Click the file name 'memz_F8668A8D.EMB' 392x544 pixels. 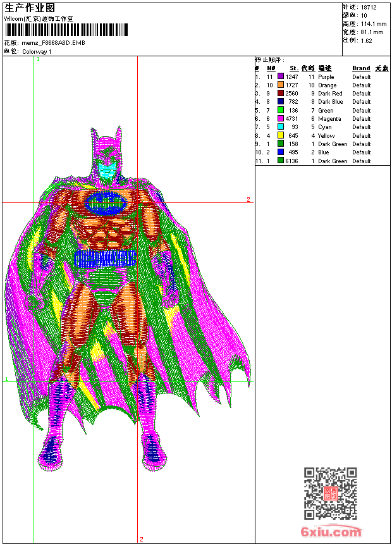53,43
